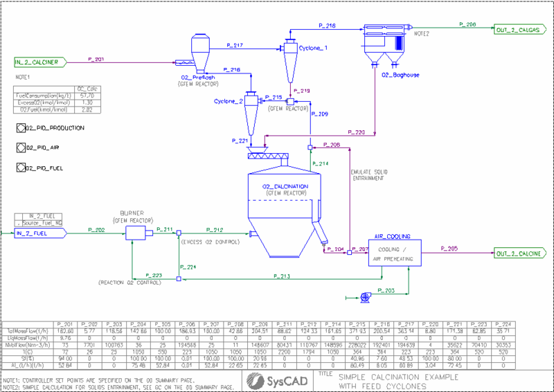Viewport: 554px width, 392px height.
Task: Select pipe label P_217
Action: (235, 45)
